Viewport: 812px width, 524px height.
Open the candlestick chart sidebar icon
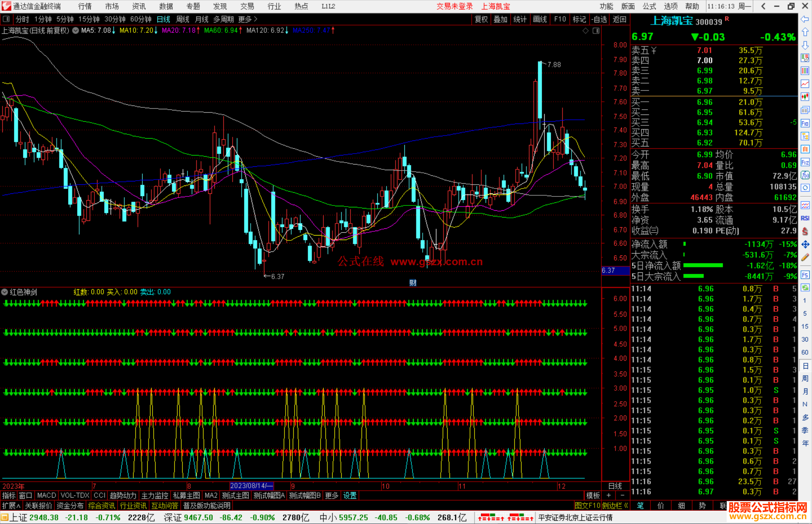click(x=805, y=97)
